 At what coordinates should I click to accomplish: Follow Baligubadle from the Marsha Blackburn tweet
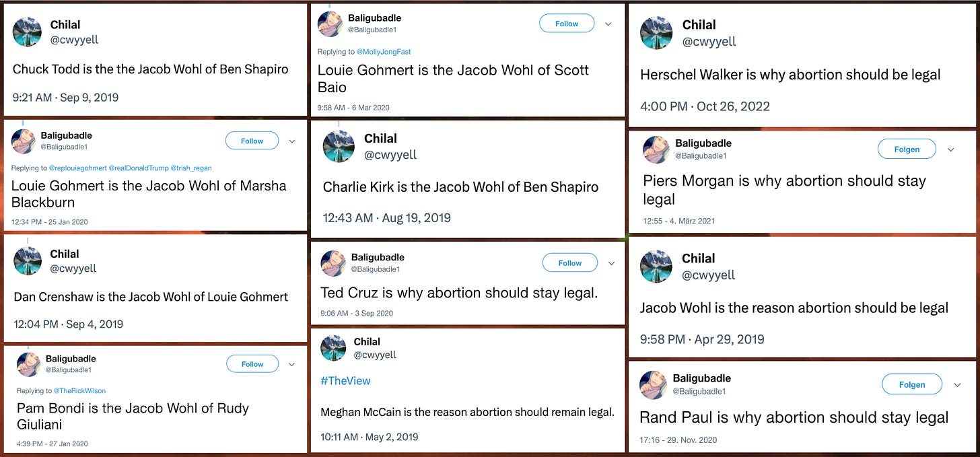[x=252, y=141]
